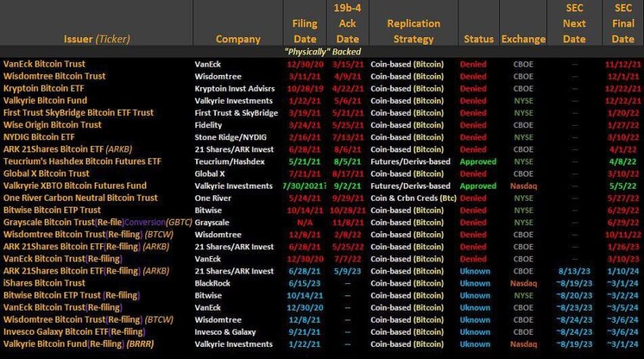The width and height of the screenshot is (644, 359).
Task: Click the Replication Strategy column header
Action: (x=414, y=31)
